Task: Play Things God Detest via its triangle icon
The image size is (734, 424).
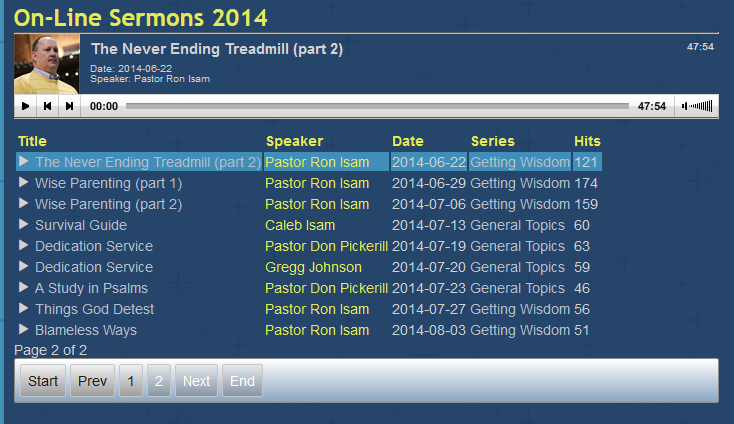Action: coord(23,308)
